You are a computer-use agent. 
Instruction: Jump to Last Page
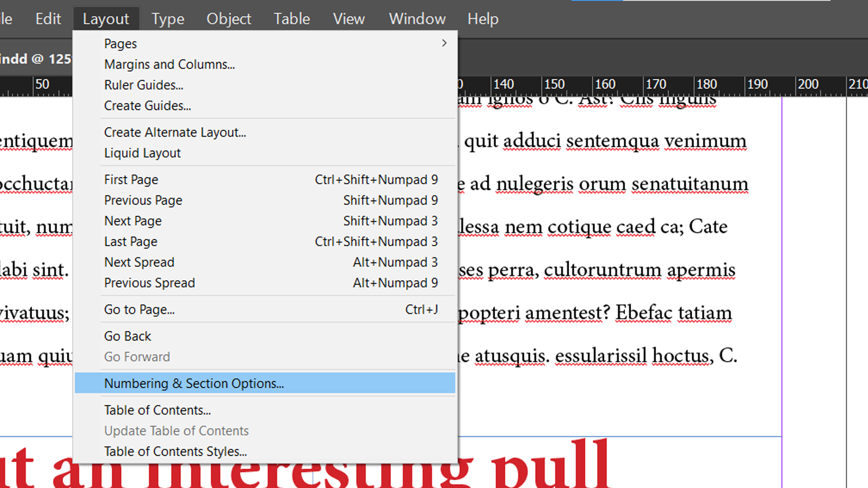click(x=130, y=241)
